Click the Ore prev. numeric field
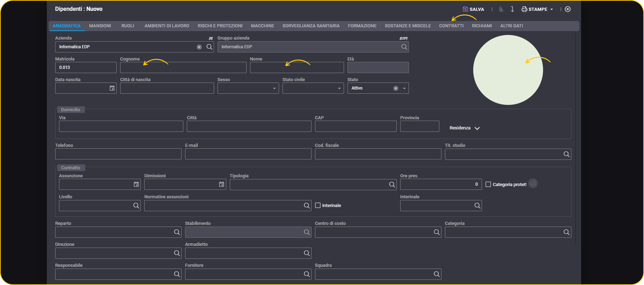 441,184
